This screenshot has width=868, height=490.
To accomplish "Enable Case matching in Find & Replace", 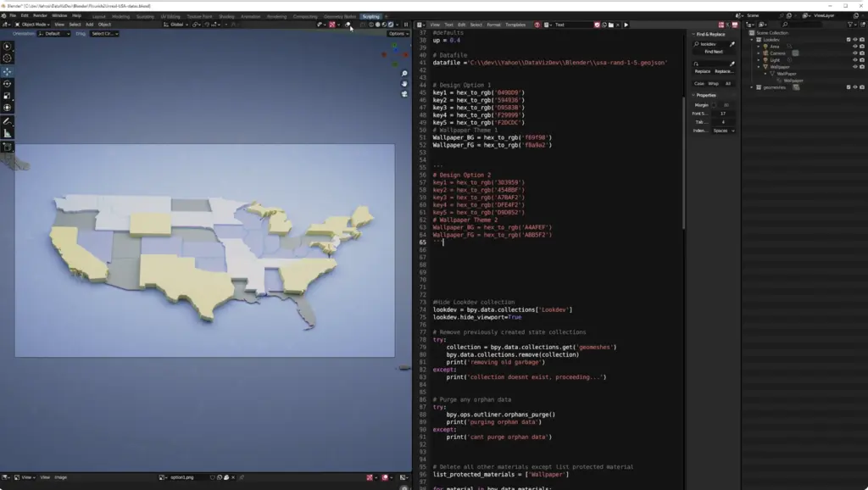I will click(x=699, y=83).
